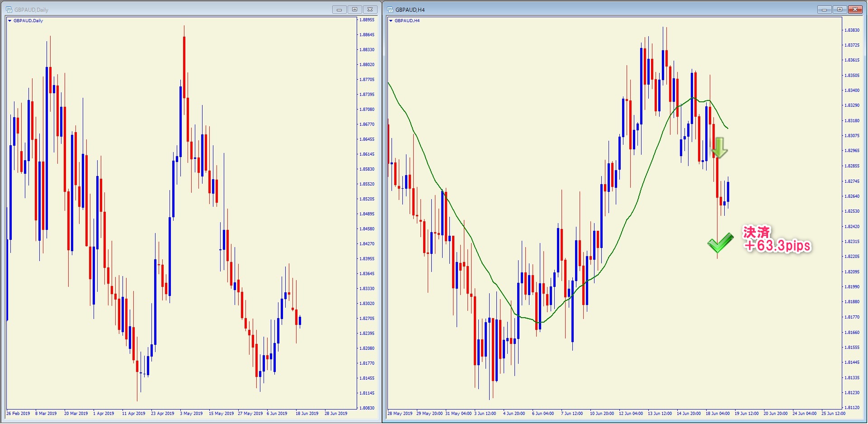Click the 25 Jun 12:00 time label

834,414
